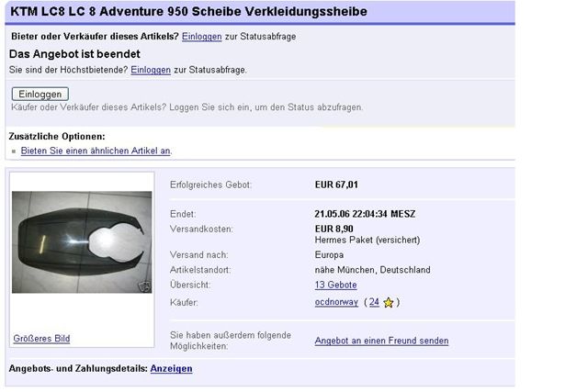588x392 pixels.
Task: Click the KTM LC8 Adventure listing title
Action: point(188,12)
